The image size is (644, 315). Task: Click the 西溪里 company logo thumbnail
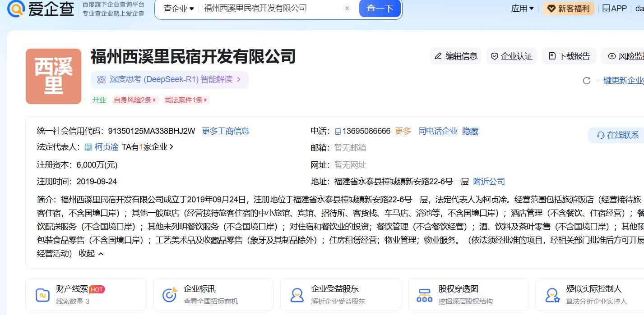pos(53,76)
